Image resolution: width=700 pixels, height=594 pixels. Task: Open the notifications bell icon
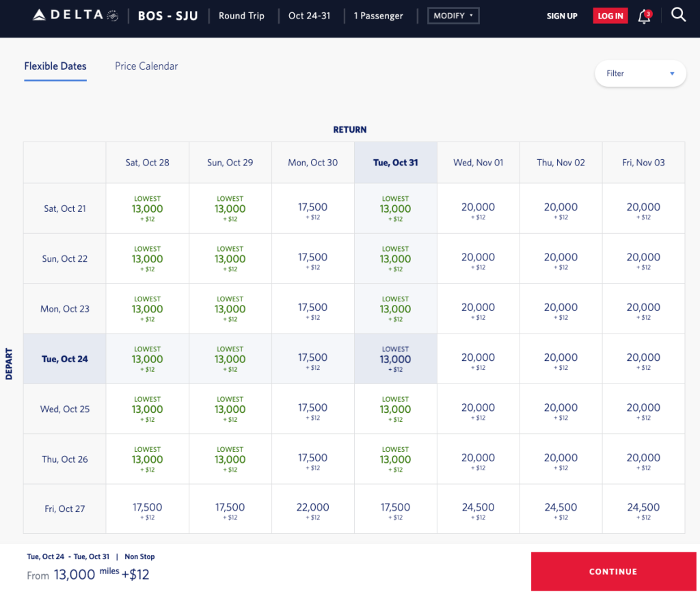[x=644, y=16]
